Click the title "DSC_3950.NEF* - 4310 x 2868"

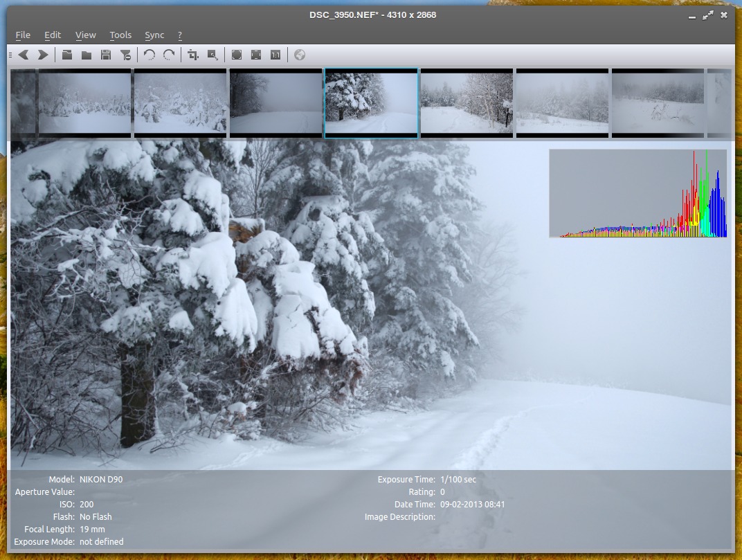pos(373,15)
